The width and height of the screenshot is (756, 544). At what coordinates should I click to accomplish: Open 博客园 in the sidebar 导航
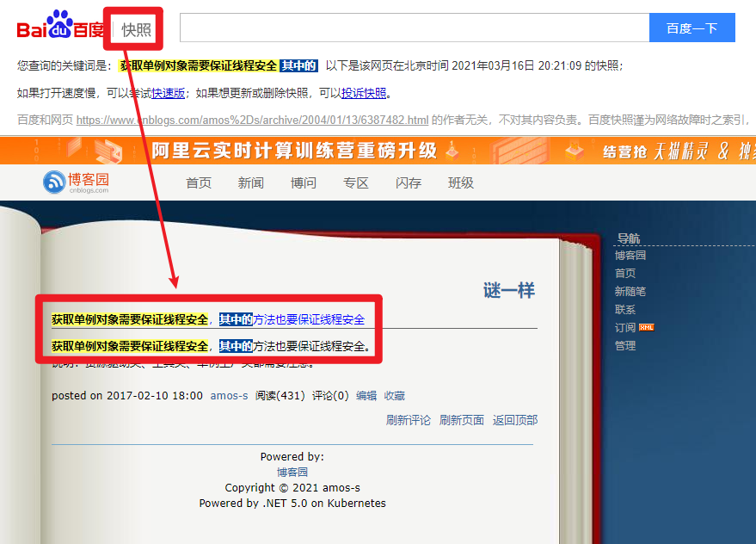pos(630,256)
